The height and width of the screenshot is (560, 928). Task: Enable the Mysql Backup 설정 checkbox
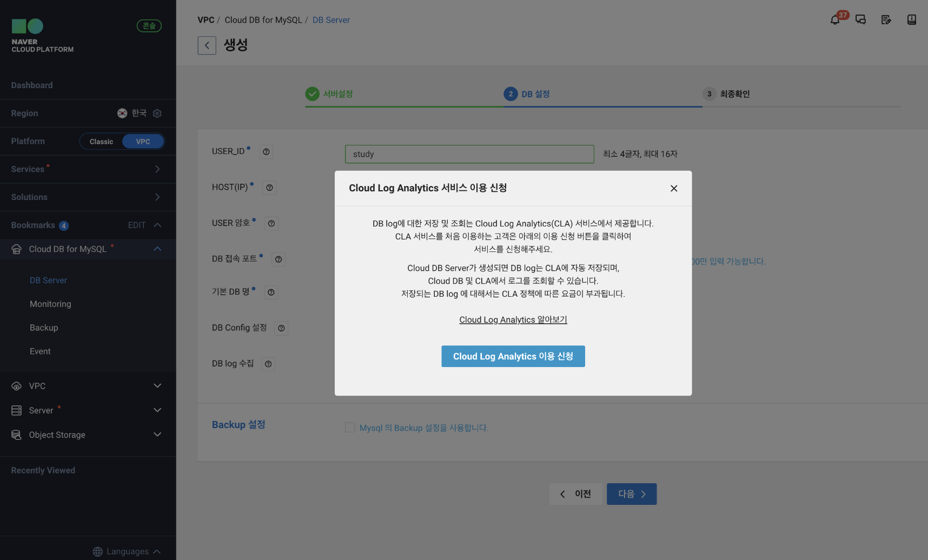pyautogui.click(x=350, y=428)
